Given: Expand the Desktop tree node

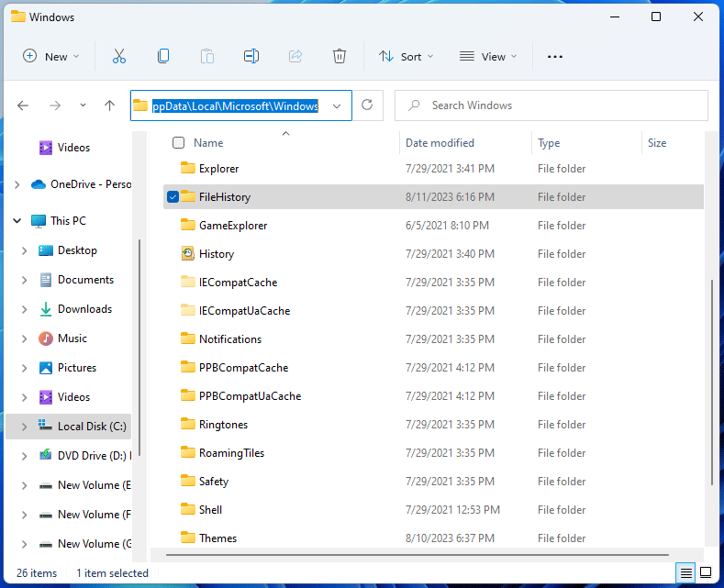Looking at the screenshot, I should (25, 250).
